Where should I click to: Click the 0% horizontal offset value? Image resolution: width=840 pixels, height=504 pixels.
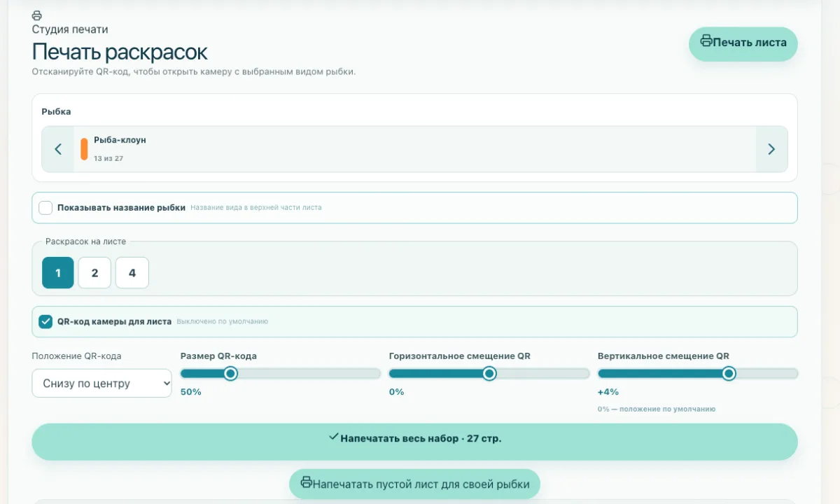pyautogui.click(x=396, y=392)
